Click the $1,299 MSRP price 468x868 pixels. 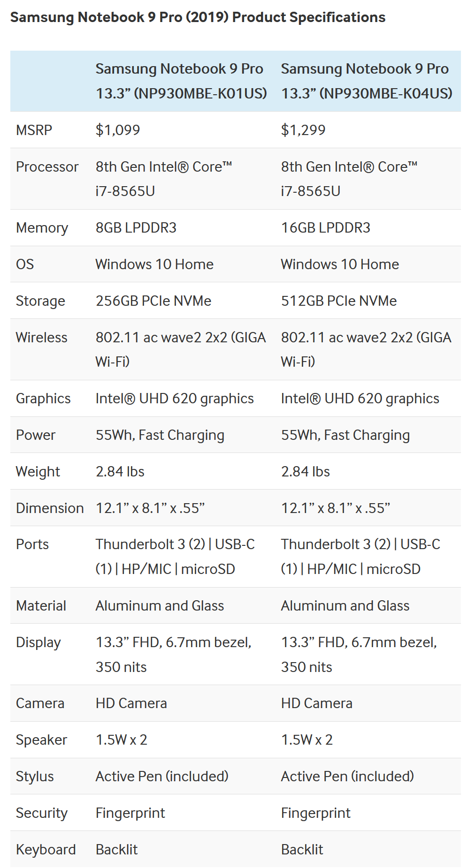pyautogui.click(x=303, y=130)
